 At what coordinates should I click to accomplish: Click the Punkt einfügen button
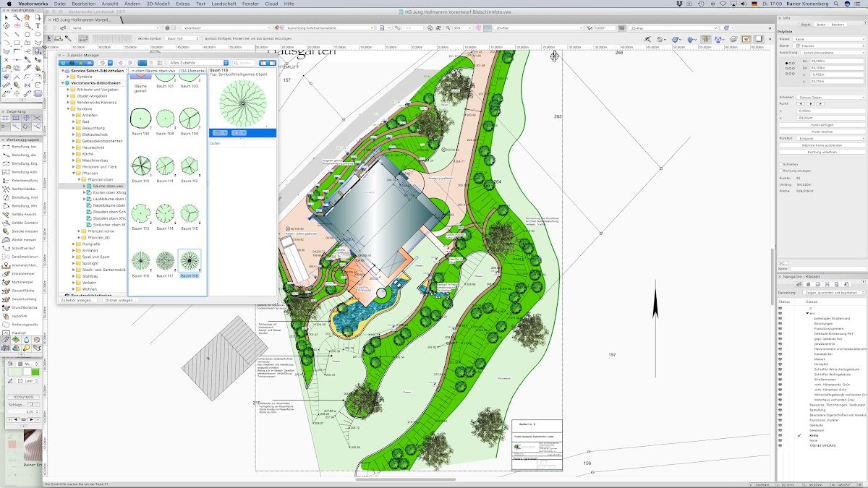click(x=822, y=125)
